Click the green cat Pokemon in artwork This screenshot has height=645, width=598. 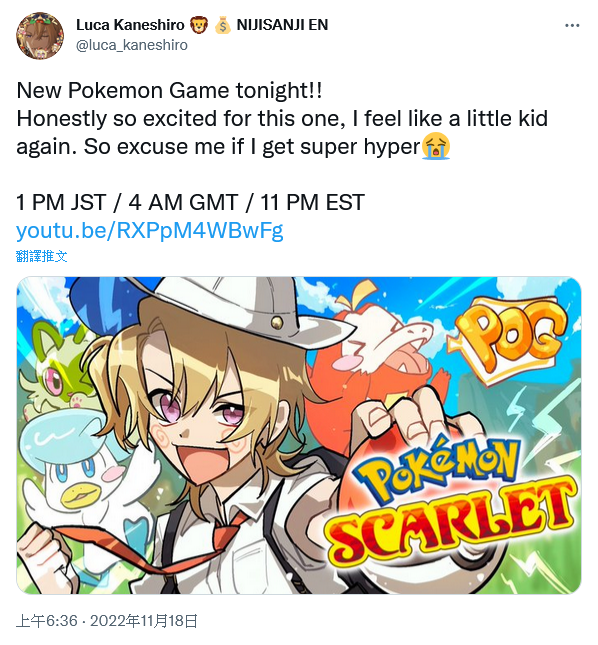tap(62, 366)
